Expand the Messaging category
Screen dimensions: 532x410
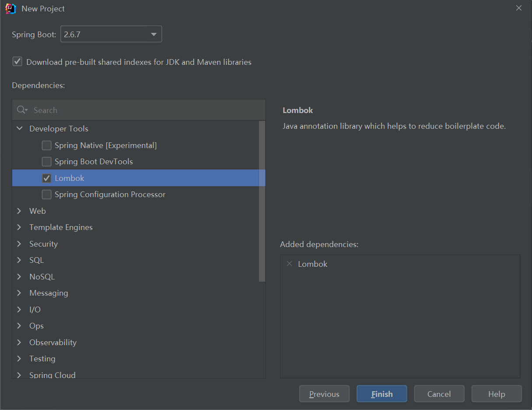pos(19,293)
